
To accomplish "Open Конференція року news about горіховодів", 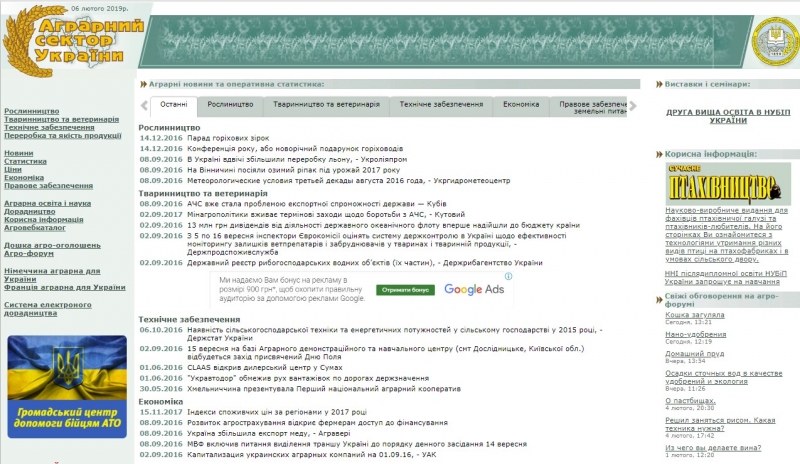I will (295, 149).
